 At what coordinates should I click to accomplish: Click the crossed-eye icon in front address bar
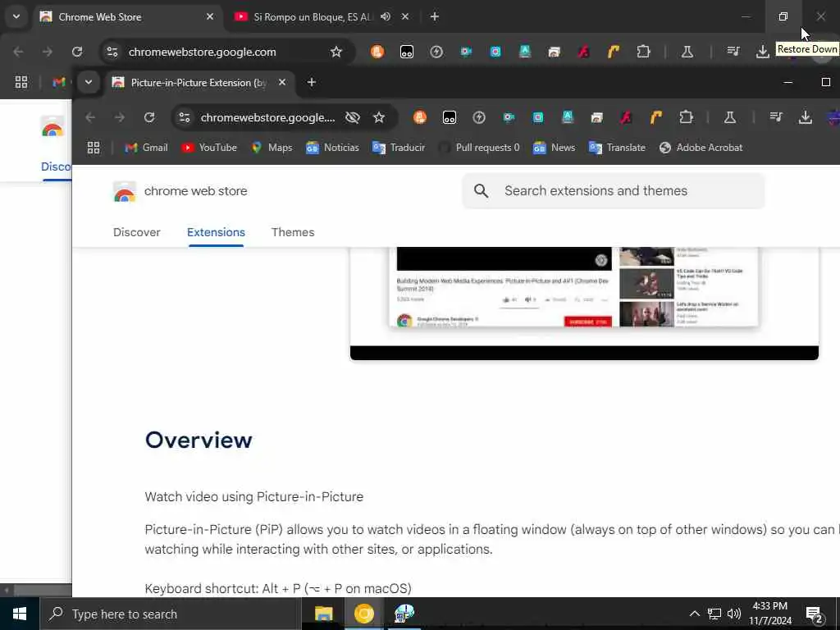point(353,117)
